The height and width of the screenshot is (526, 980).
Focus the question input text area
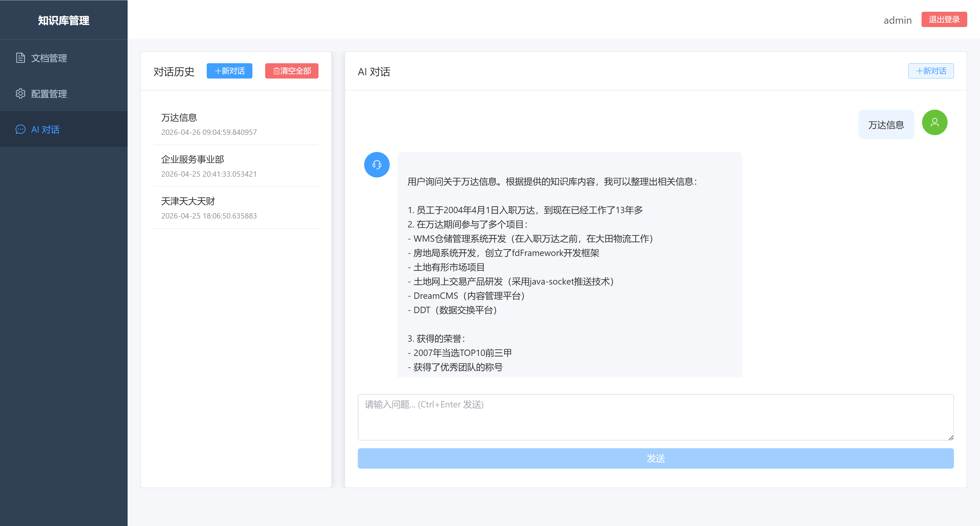pyautogui.click(x=655, y=417)
